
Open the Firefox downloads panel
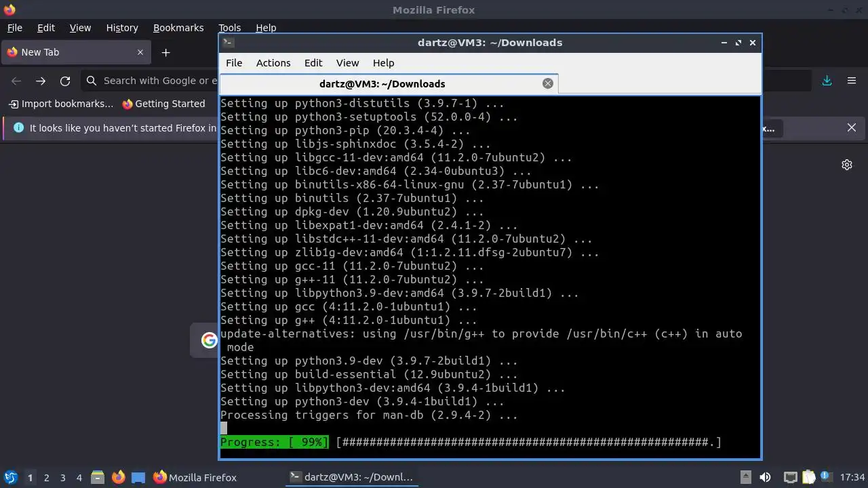click(827, 81)
